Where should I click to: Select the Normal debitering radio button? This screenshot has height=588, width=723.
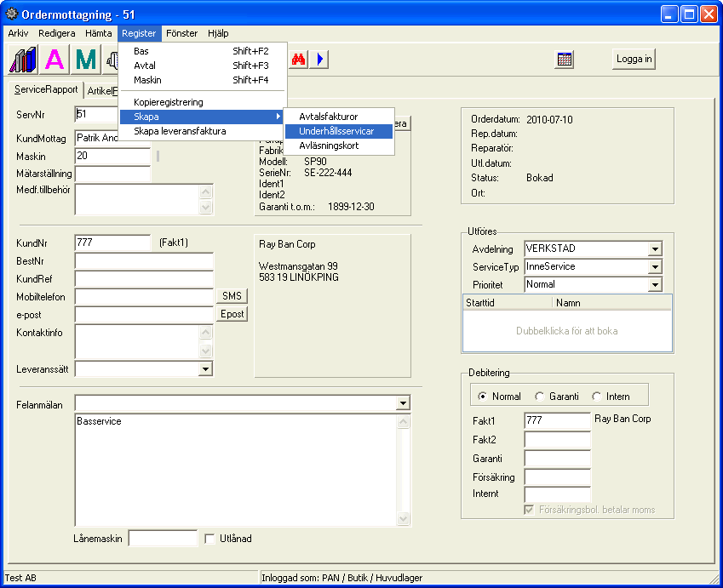coord(483,397)
